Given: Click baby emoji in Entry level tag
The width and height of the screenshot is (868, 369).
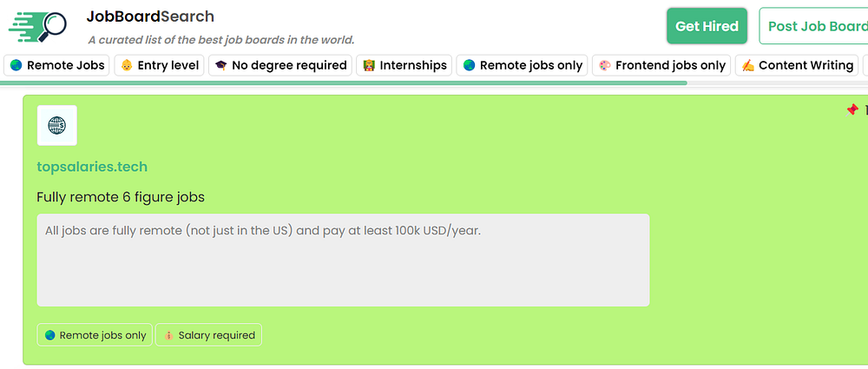Looking at the screenshot, I should click(x=127, y=65).
